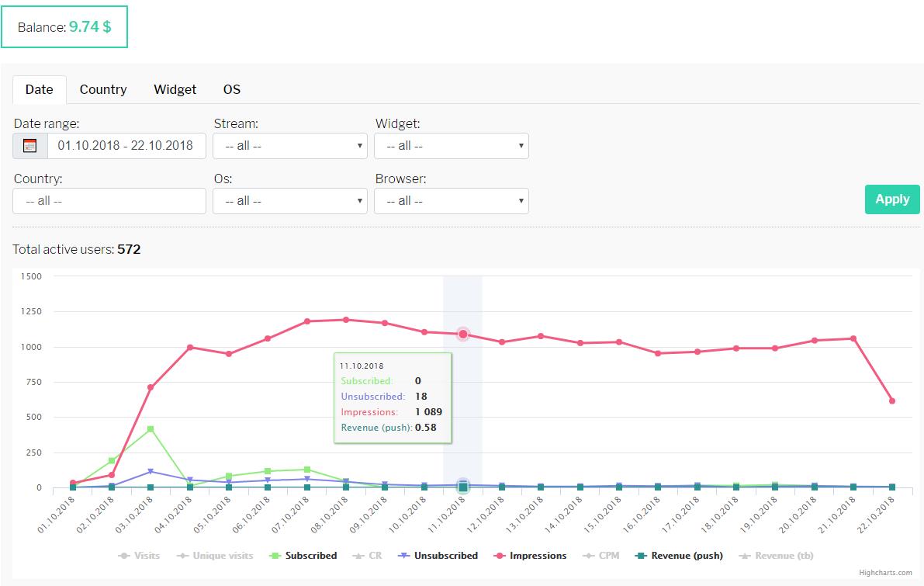Open the OS tab

pos(232,89)
